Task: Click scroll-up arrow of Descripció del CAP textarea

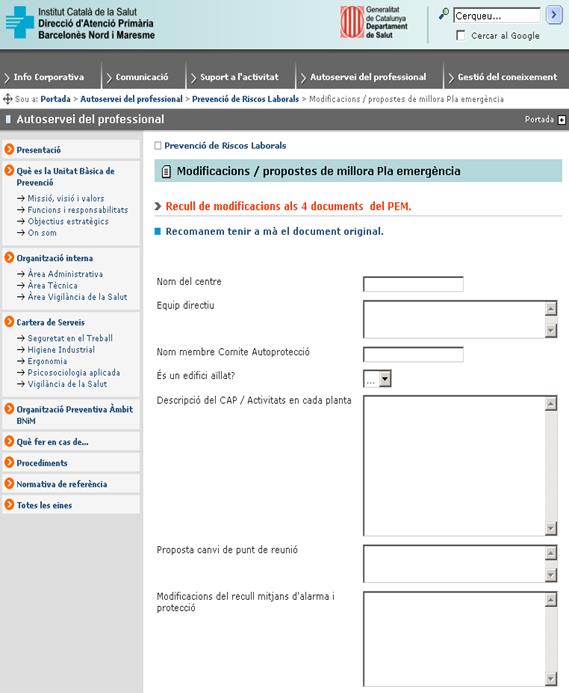Action: pyautogui.click(x=550, y=404)
